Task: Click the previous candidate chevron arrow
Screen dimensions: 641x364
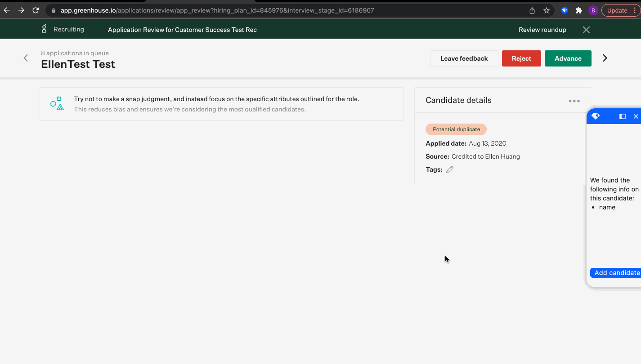Action: coord(25,58)
